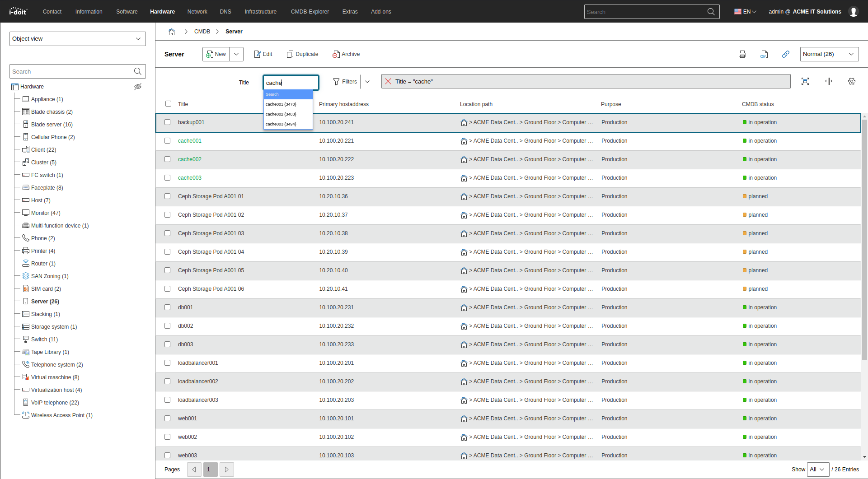The width and height of the screenshot is (868, 479).
Task: Check the web002 row checkbox
Action: [x=168, y=437]
